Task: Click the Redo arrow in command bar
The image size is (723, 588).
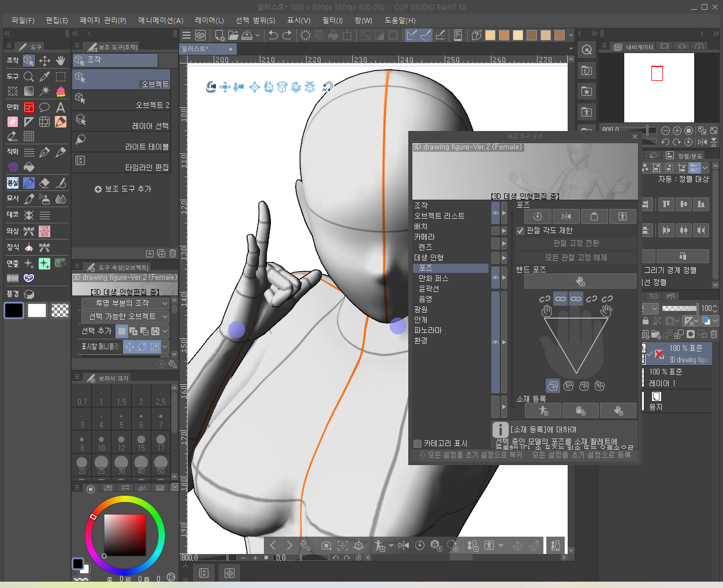Action: (286, 35)
